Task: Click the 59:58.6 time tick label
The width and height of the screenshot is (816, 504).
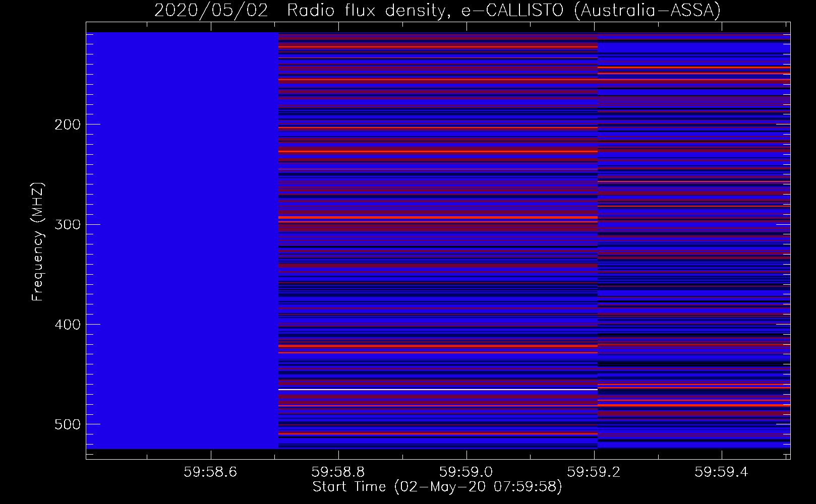Action: [x=210, y=472]
